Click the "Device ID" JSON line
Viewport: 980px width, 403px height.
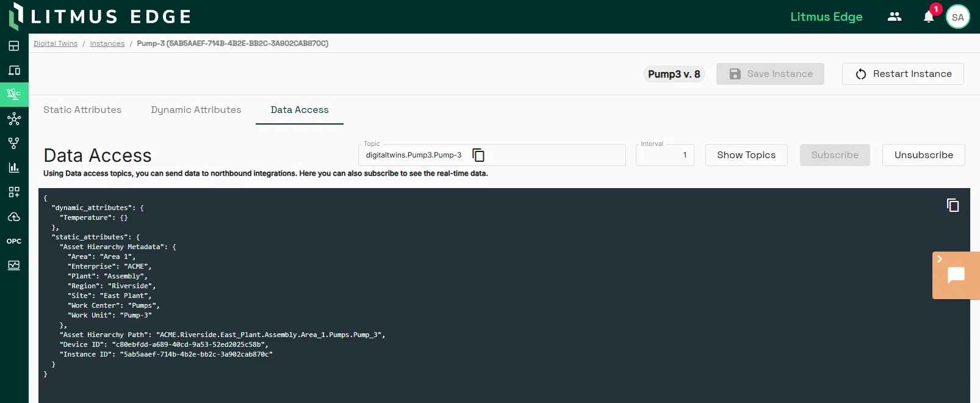(x=164, y=344)
